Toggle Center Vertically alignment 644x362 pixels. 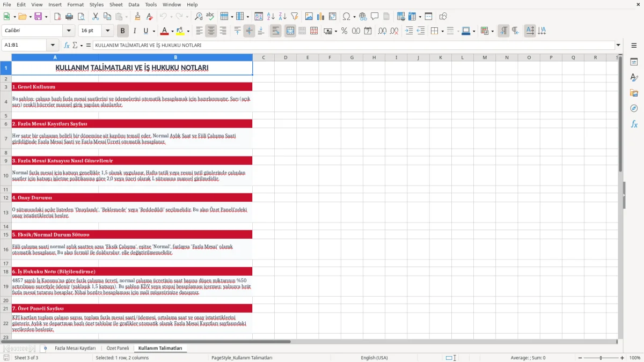pos(249,31)
